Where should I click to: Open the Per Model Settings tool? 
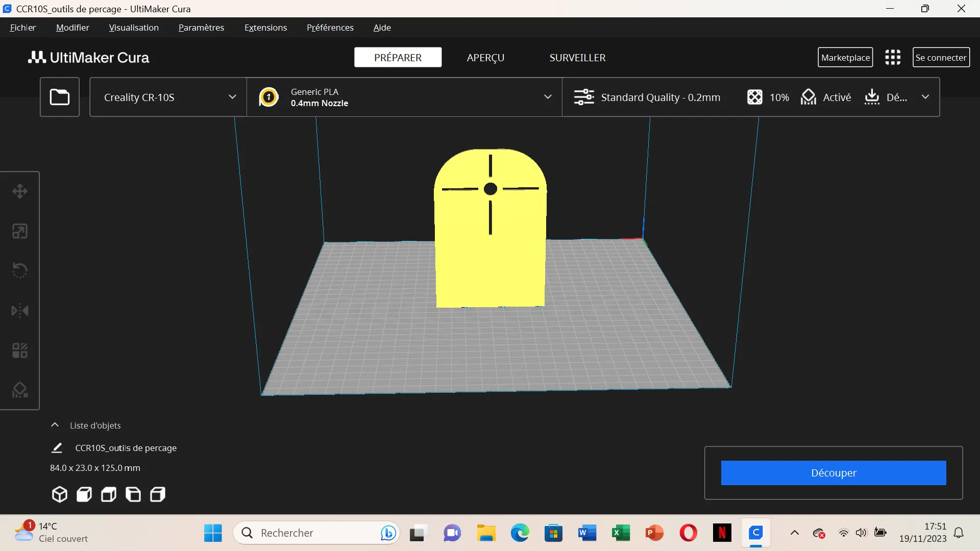(x=20, y=350)
